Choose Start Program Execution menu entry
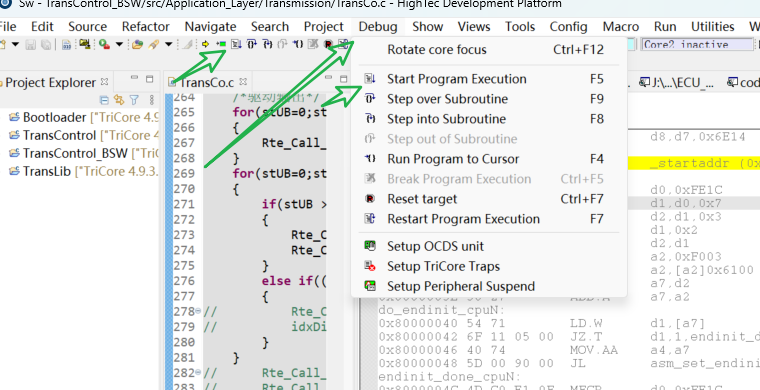This screenshot has height=390, width=760. pyautogui.click(x=489, y=79)
